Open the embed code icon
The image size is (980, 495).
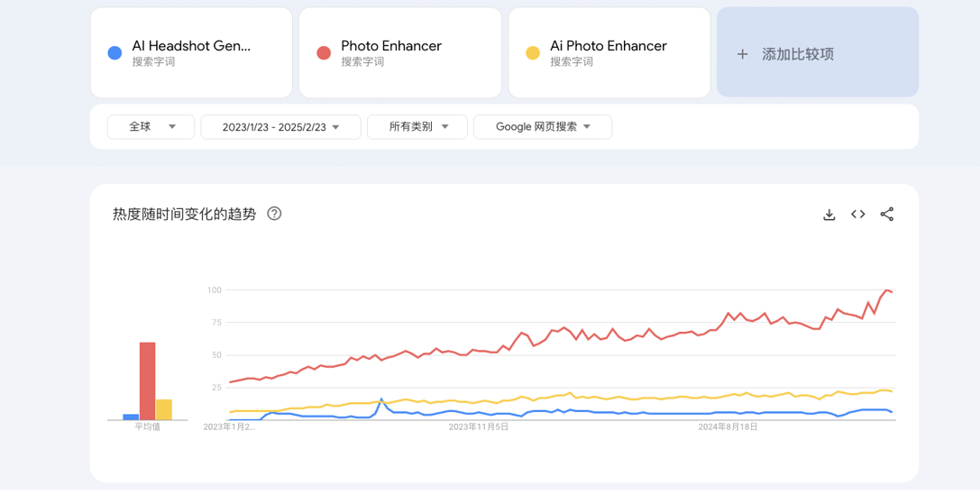click(858, 215)
